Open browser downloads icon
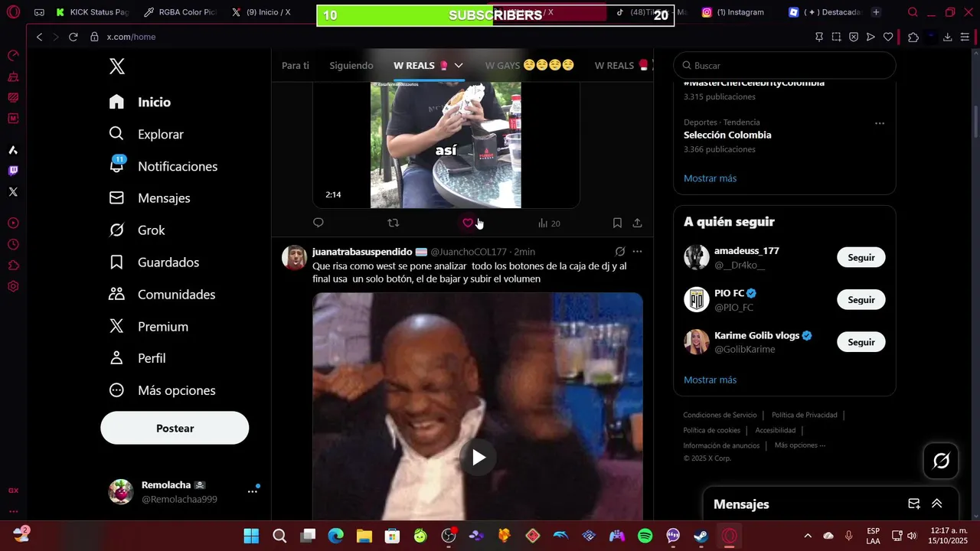The height and width of the screenshot is (551, 980). (x=947, y=37)
